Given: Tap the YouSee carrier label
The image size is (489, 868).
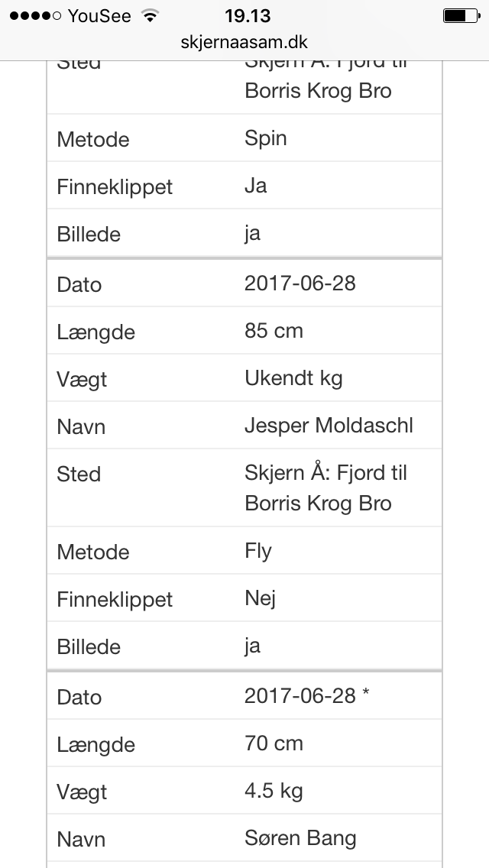Looking at the screenshot, I should click(x=99, y=15).
